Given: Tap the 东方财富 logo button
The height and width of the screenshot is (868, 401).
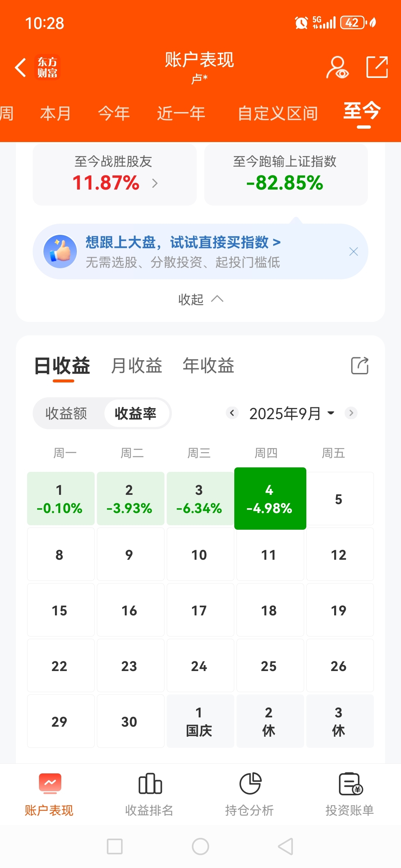Looking at the screenshot, I should (x=48, y=68).
